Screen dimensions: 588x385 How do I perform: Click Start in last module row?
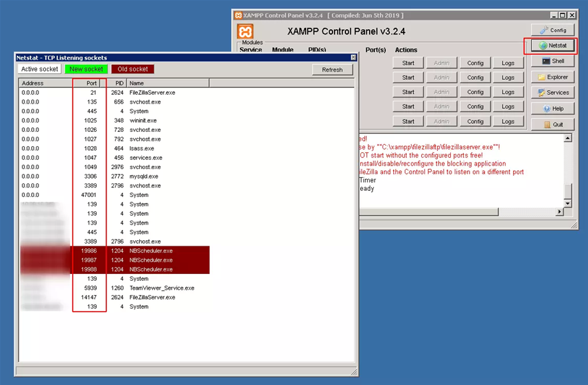(x=408, y=121)
